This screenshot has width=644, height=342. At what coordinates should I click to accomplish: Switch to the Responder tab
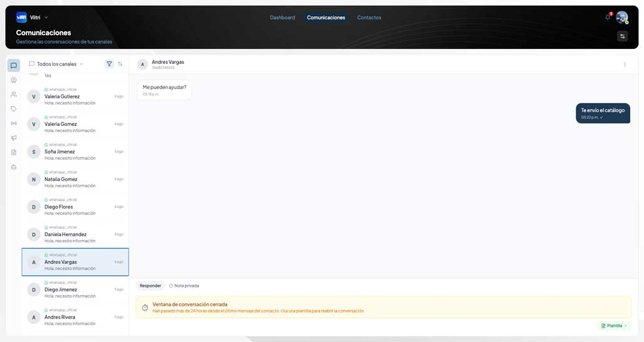click(x=150, y=286)
